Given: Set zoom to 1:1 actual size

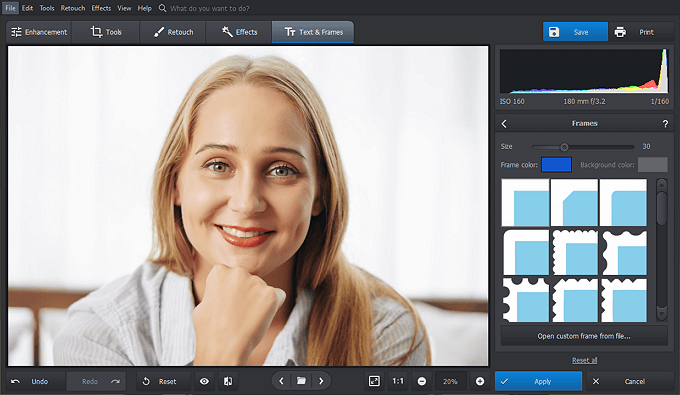Looking at the screenshot, I should click(398, 382).
